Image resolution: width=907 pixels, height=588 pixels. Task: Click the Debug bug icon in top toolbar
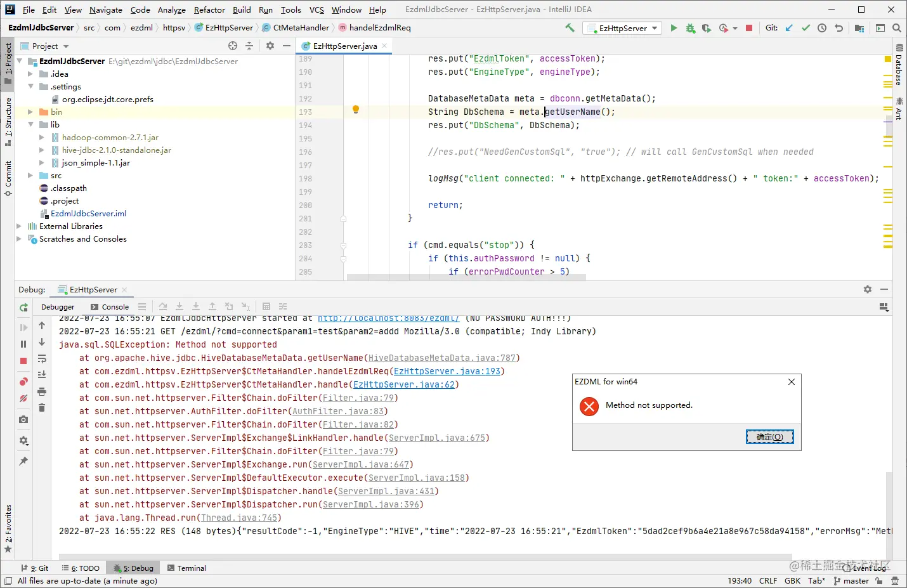point(690,28)
